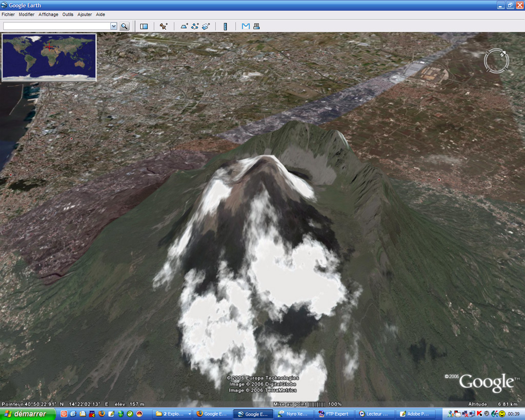Open the Aide menu
The height and width of the screenshot is (420, 525).
coord(100,14)
